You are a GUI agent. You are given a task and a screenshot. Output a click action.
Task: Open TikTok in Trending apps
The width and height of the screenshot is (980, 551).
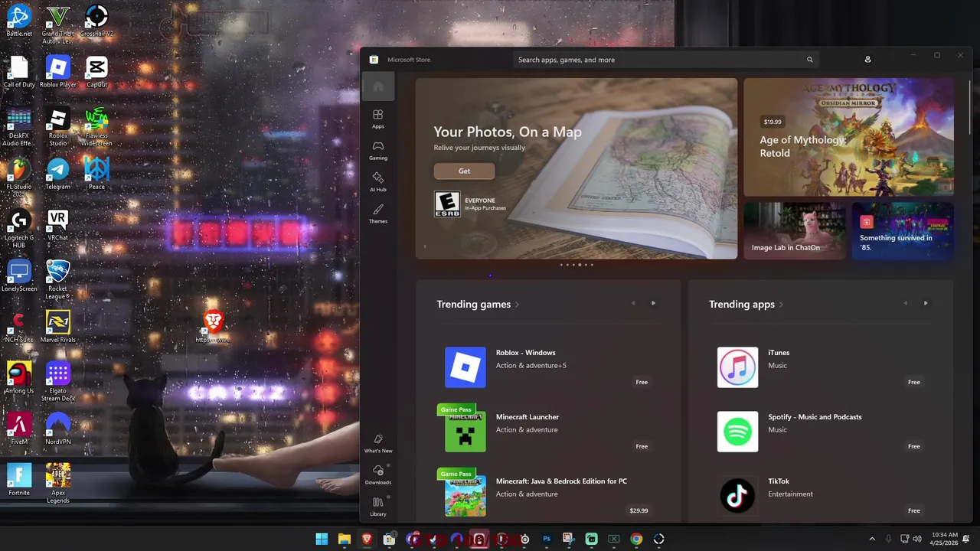(x=821, y=496)
